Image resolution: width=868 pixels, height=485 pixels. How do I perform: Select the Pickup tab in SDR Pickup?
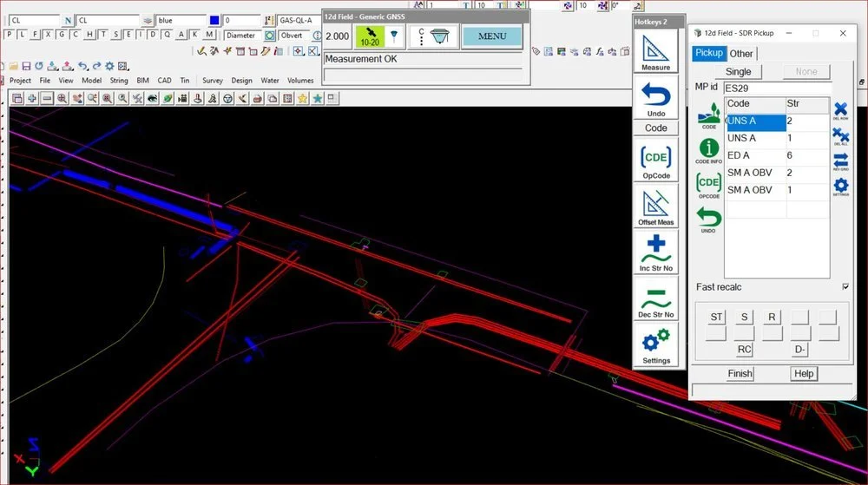tap(708, 53)
